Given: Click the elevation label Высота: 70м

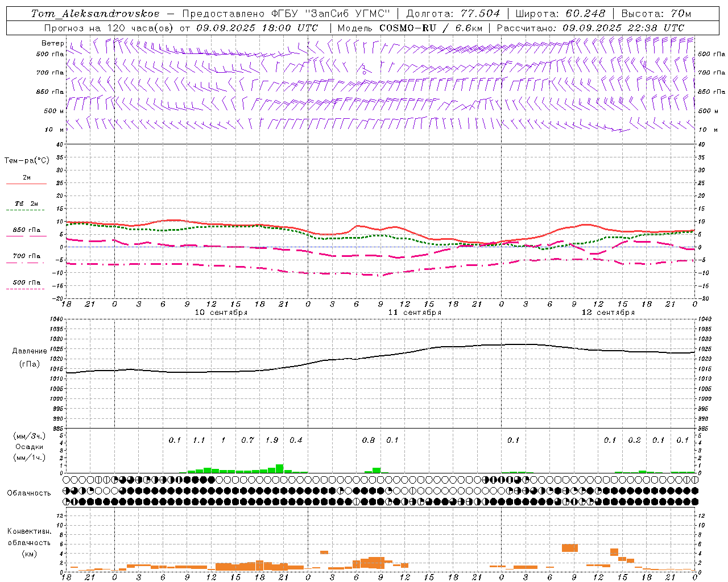Looking at the screenshot, I should pos(656,13).
